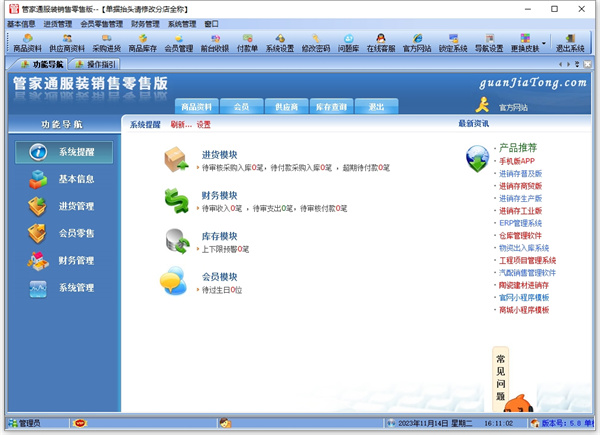This screenshot has width=600, height=435.
Task: Click 退出 banner button
Action: click(377, 106)
